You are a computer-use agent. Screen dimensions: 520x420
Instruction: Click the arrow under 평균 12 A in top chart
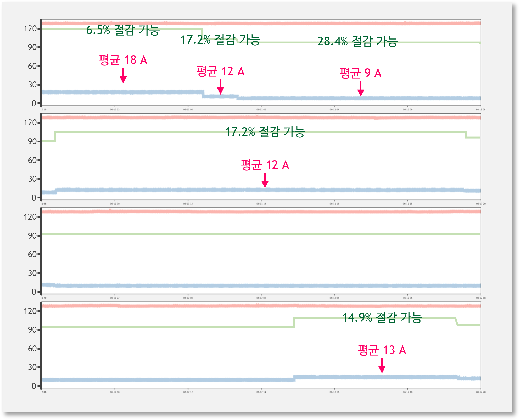pos(221,87)
